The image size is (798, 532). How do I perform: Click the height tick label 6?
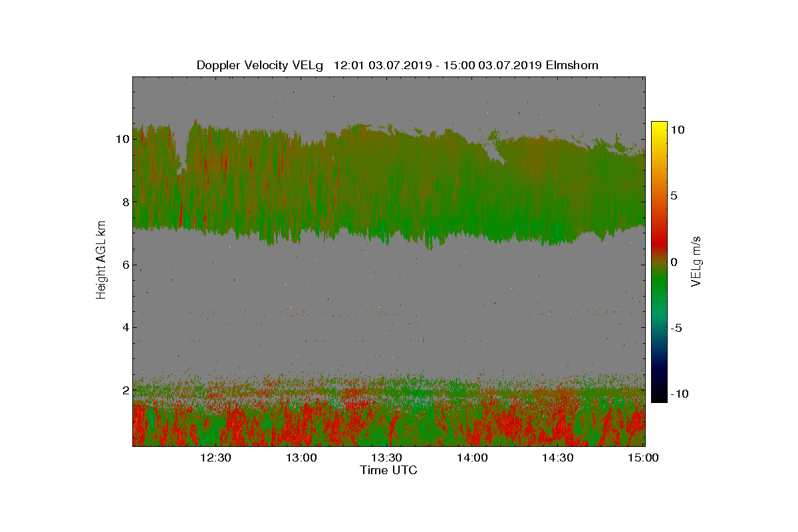coord(124,265)
